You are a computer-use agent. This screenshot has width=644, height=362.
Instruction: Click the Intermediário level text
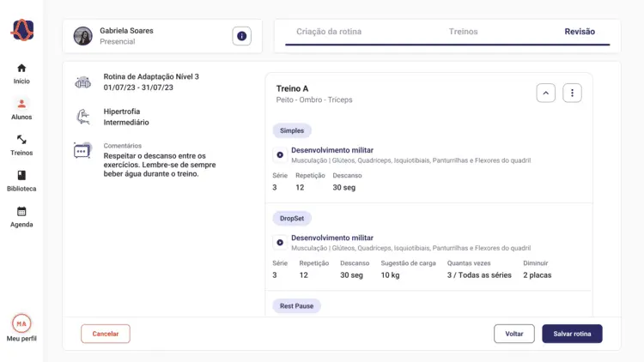[x=126, y=123]
